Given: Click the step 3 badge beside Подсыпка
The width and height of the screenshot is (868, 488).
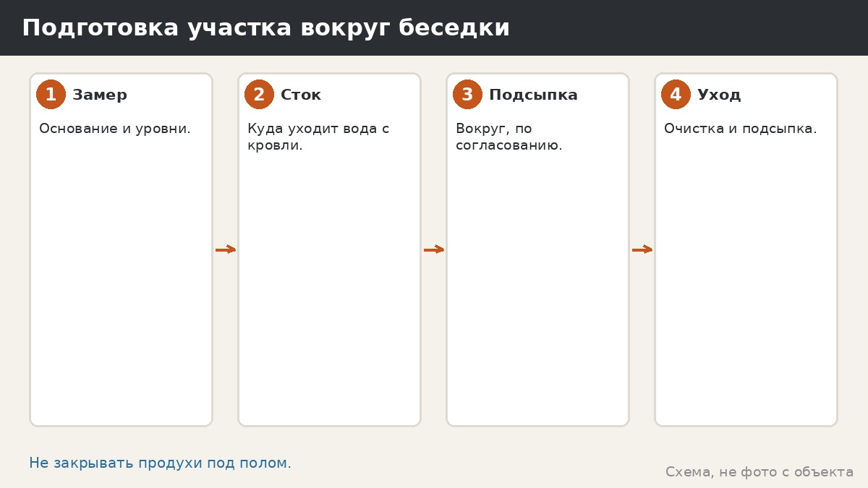Looking at the screenshot, I should (467, 95).
